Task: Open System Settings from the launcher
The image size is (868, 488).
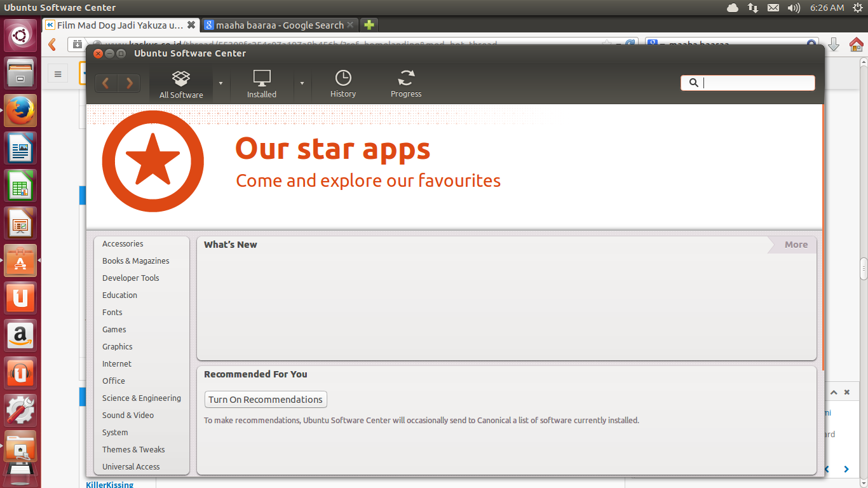Action: [x=21, y=410]
